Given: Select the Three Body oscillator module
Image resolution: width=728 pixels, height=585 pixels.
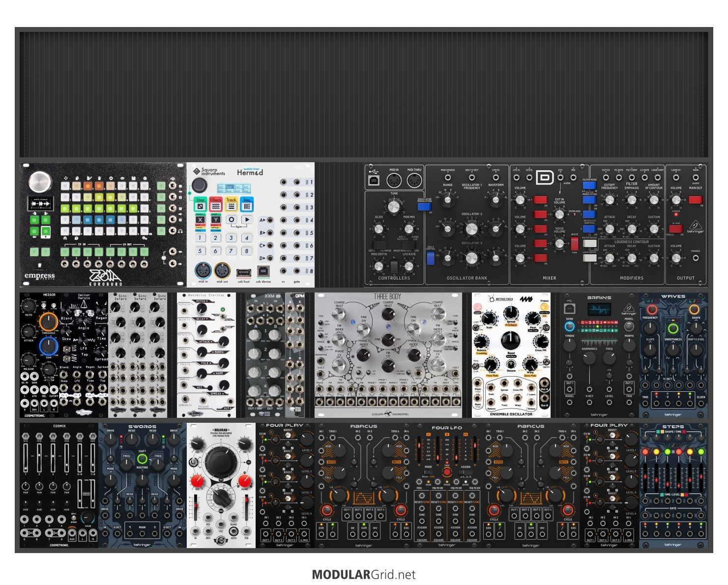Looking at the screenshot, I should 388,355.
